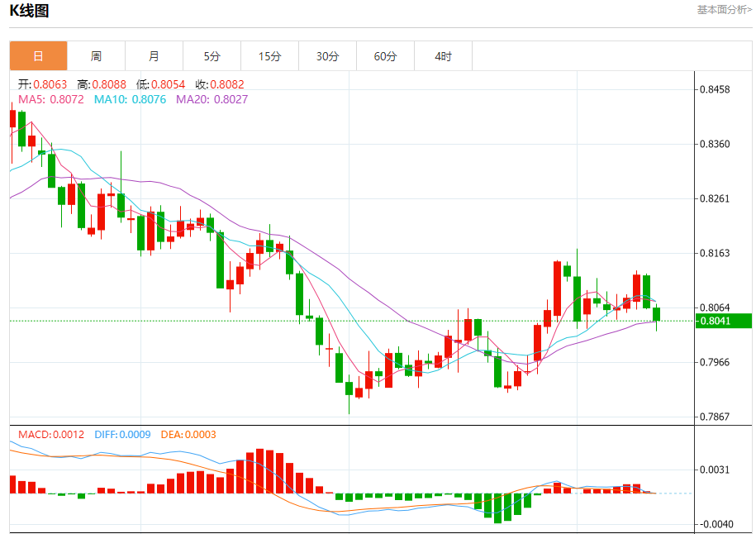Screen dimensions: 756x534
Task: Click the 0.8163 price axis label
Action: [715, 253]
